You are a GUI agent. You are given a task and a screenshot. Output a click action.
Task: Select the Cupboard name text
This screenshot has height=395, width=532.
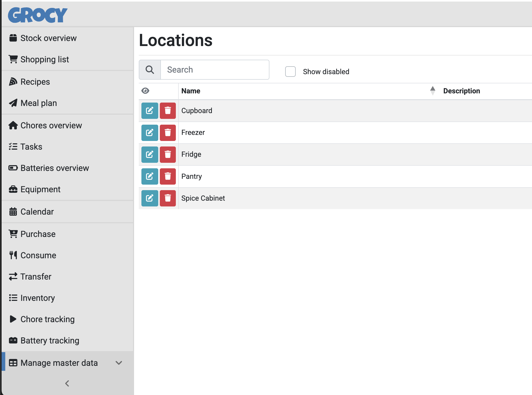tap(197, 111)
